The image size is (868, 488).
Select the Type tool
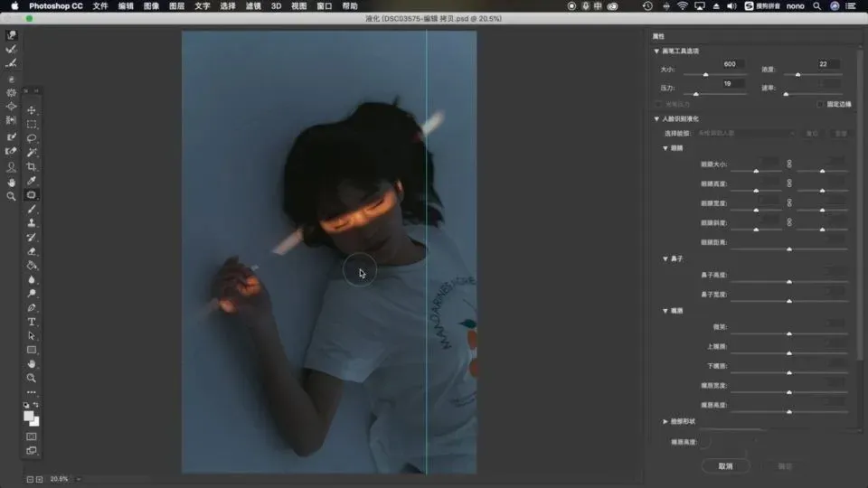click(x=32, y=322)
